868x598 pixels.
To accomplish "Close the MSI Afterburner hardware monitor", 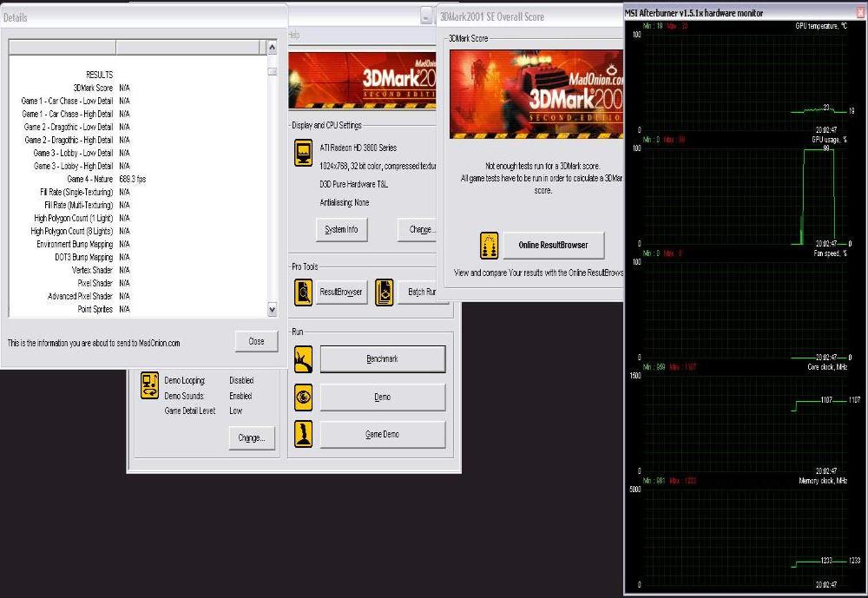I will coord(860,12).
